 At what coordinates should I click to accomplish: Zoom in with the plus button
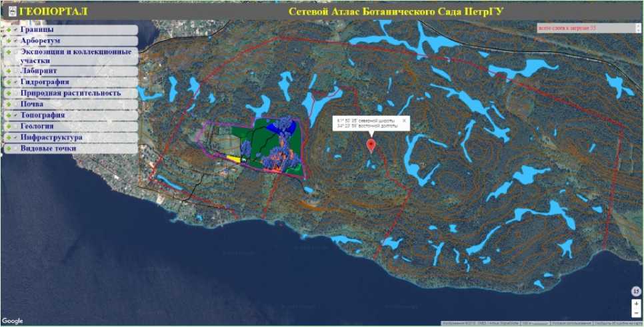pyautogui.click(x=636, y=304)
